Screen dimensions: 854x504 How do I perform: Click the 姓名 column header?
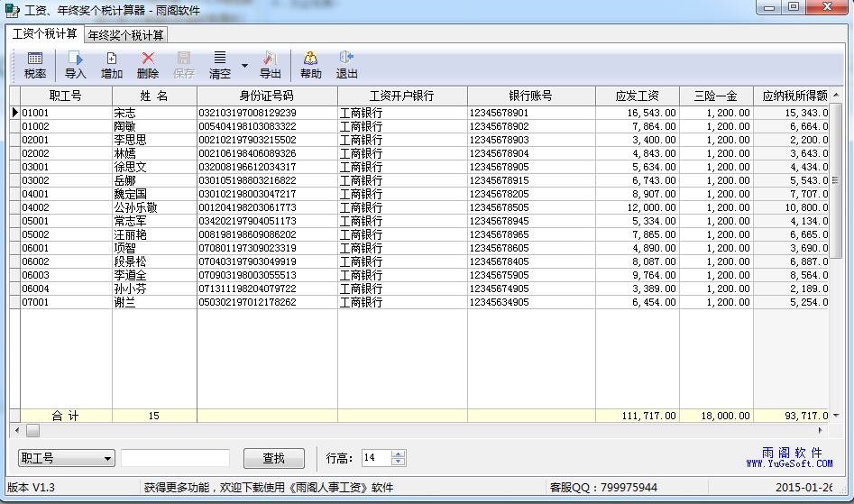(153, 96)
